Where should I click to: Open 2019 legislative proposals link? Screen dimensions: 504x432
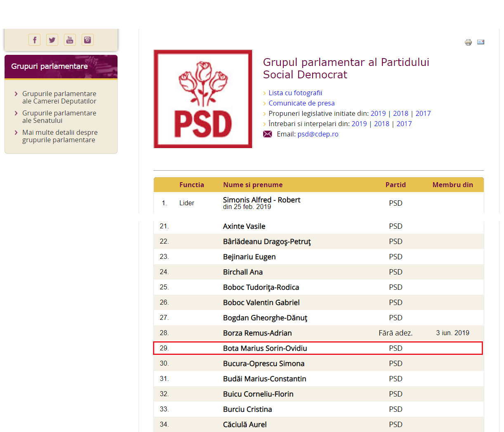pyautogui.click(x=378, y=113)
